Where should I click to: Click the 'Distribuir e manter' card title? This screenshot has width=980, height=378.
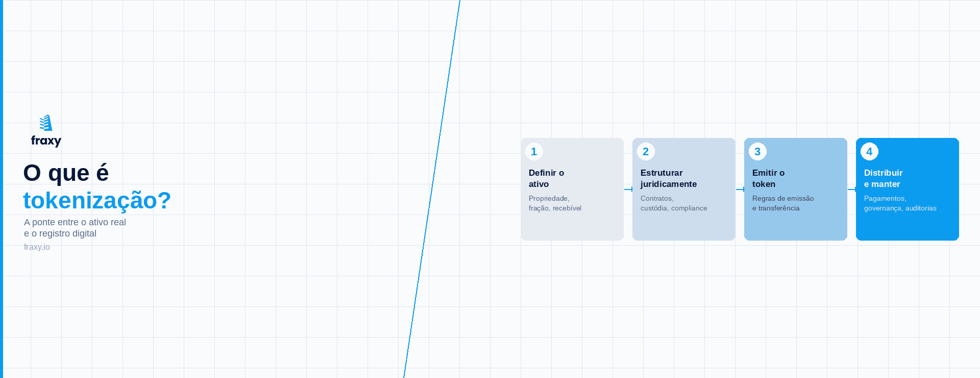coord(883,178)
